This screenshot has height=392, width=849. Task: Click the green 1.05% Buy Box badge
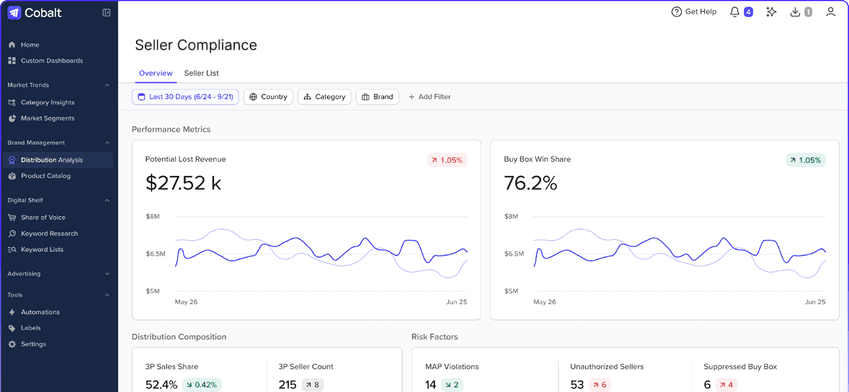tap(806, 160)
